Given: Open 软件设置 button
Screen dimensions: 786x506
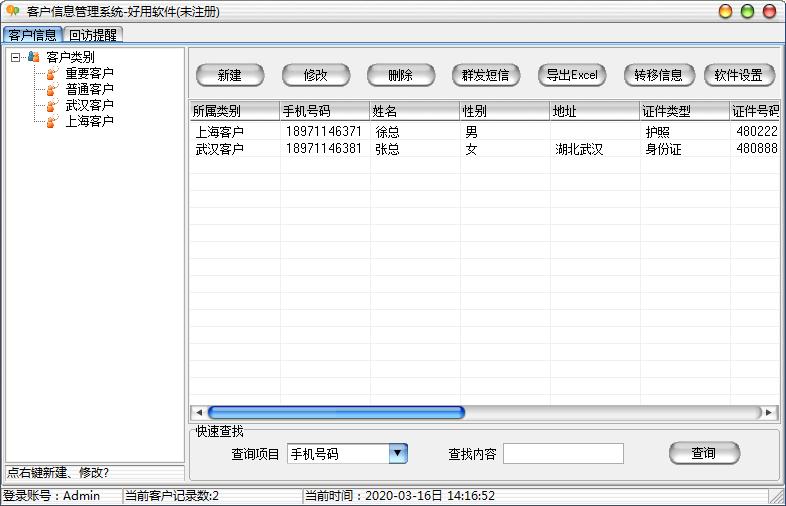Looking at the screenshot, I should point(739,75).
